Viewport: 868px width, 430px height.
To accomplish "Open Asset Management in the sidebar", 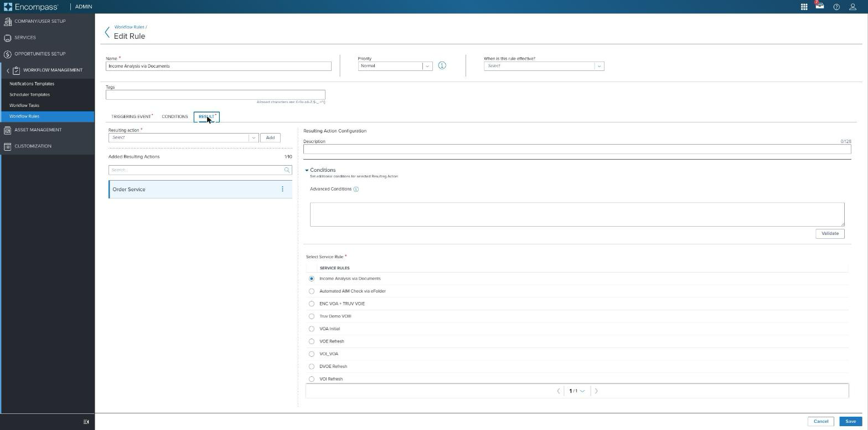I will (x=47, y=130).
